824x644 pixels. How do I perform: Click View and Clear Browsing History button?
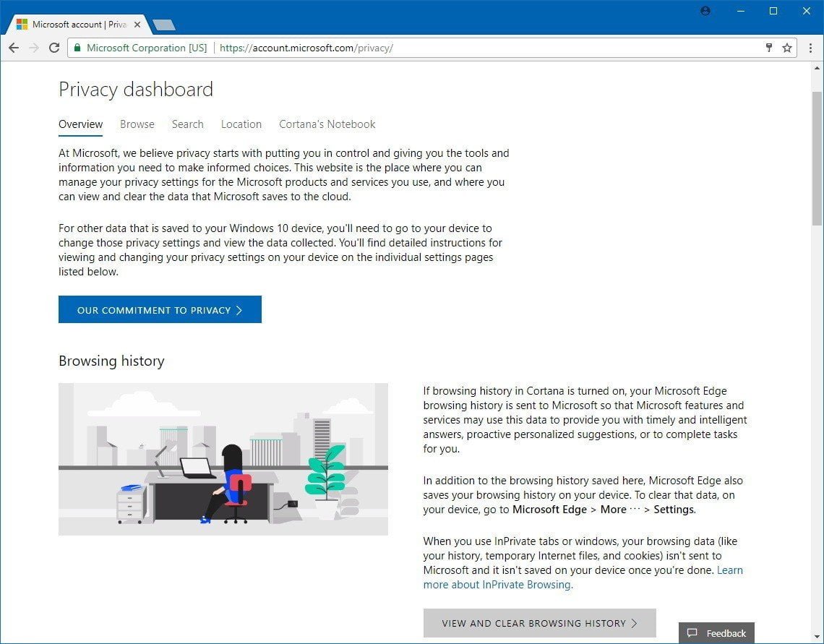pos(540,623)
